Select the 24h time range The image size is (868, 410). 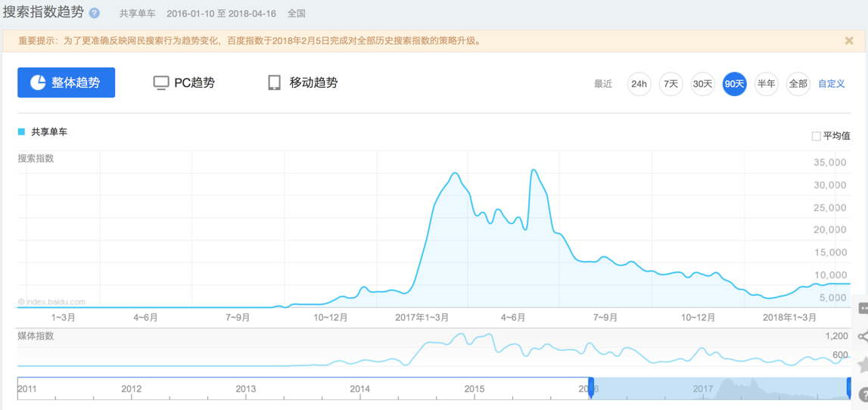pos(639,84)
